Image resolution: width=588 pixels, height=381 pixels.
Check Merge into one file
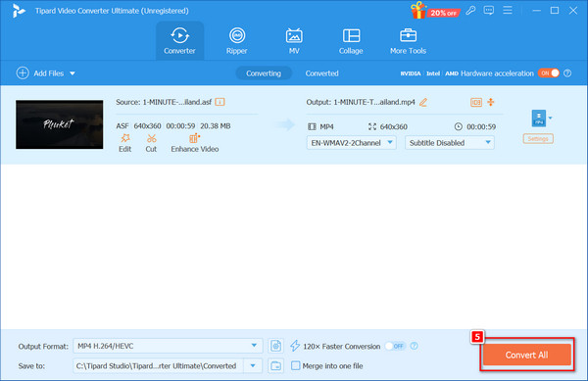(x=296, y=365)
